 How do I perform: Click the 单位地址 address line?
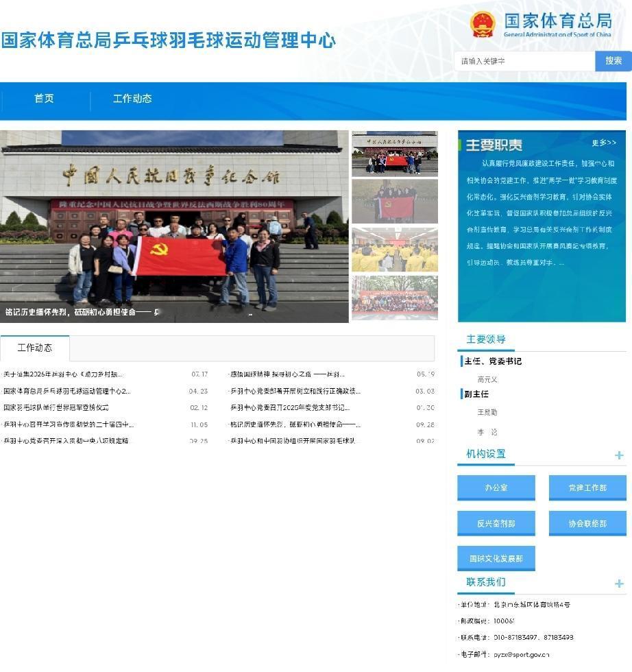pyautogui.click(x=514, y=605)
